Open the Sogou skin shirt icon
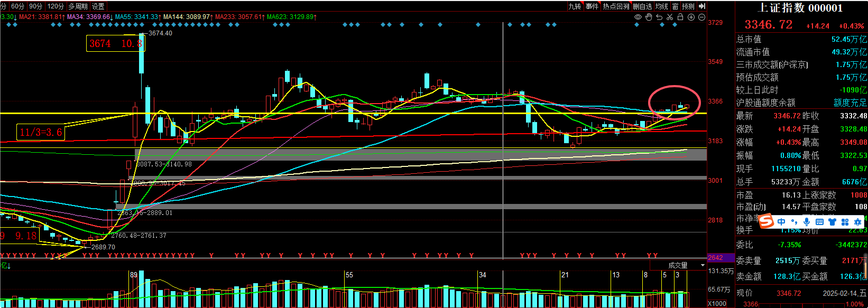The height and width of the screenshot is (308, 868). click(x=832, y=222)
